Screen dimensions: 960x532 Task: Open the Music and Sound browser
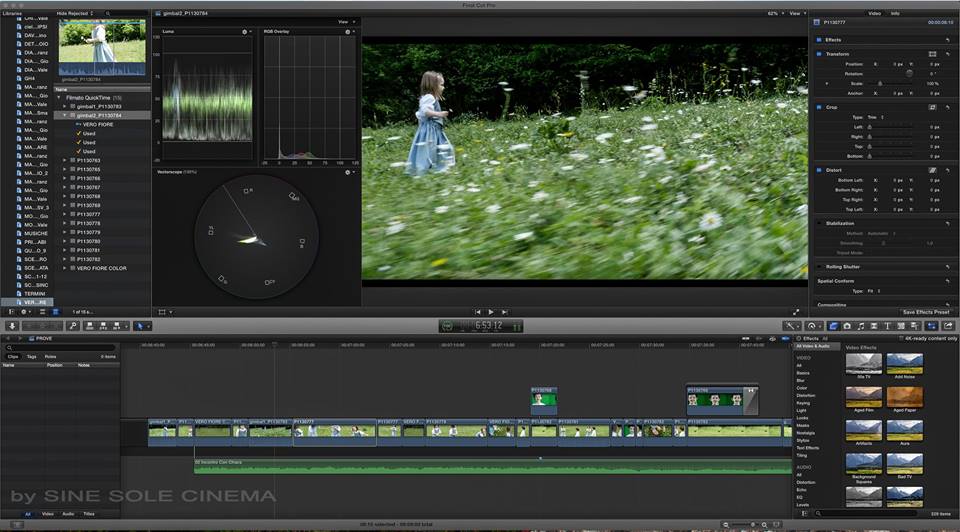(x=861, y=326)
